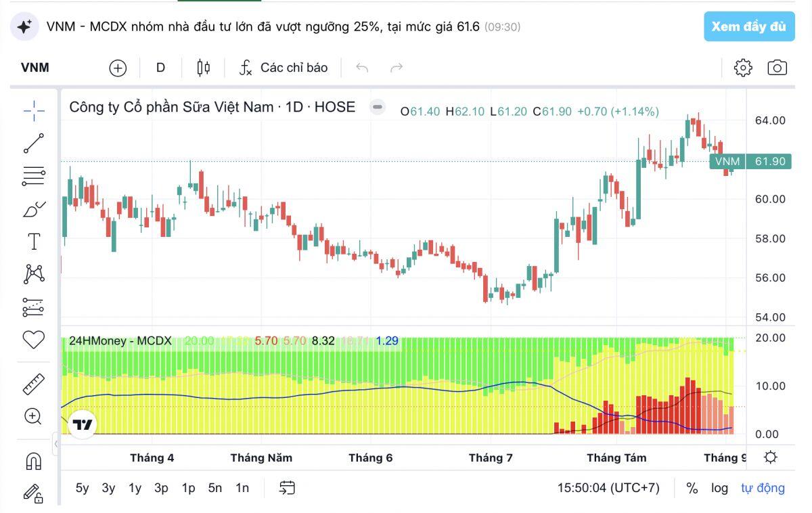Select the 1n date range
The image size is (812, 513).
pyautogui.click(x=242, y=488)
